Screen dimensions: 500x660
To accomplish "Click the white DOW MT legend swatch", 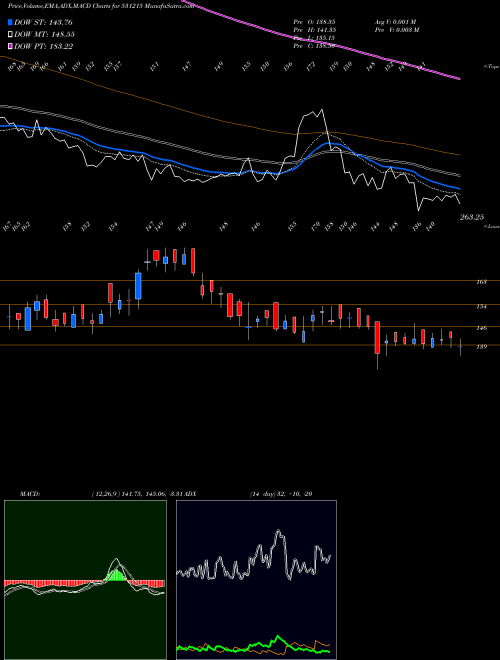I will [11, 35].
